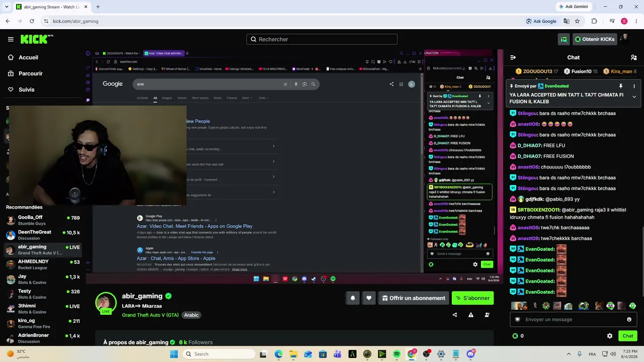The image size is (644, 362).
Task: Open recommended channel 3thimni
Action: tap(43, 309)
